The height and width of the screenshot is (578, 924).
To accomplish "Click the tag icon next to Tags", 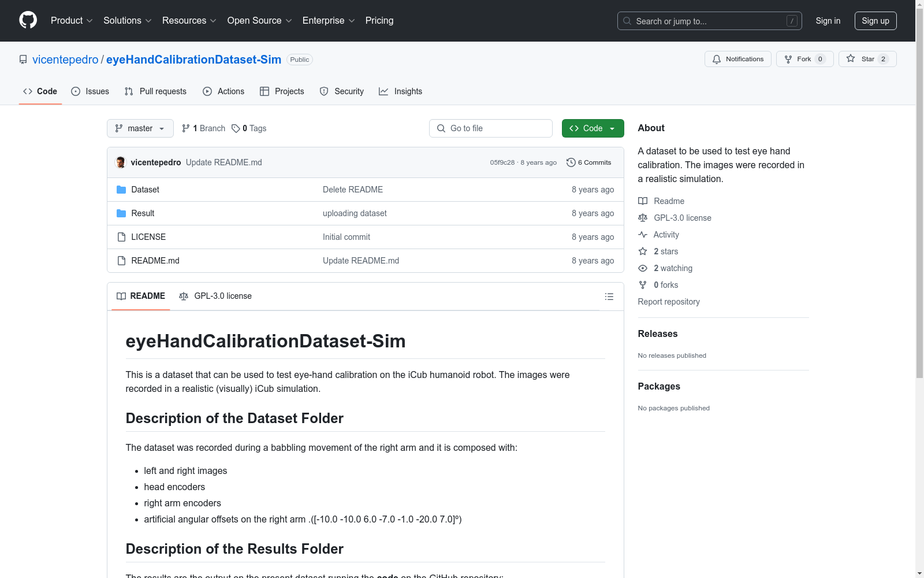I will [236, 128].
